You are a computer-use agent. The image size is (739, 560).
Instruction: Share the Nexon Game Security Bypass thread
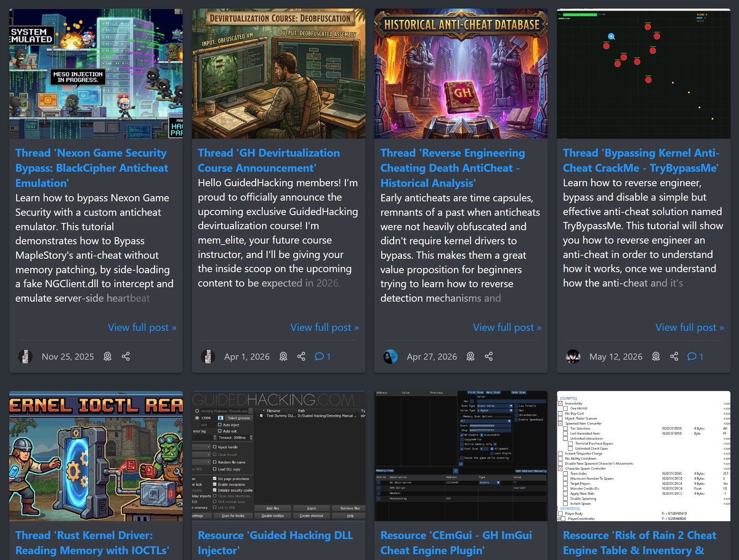126,357
